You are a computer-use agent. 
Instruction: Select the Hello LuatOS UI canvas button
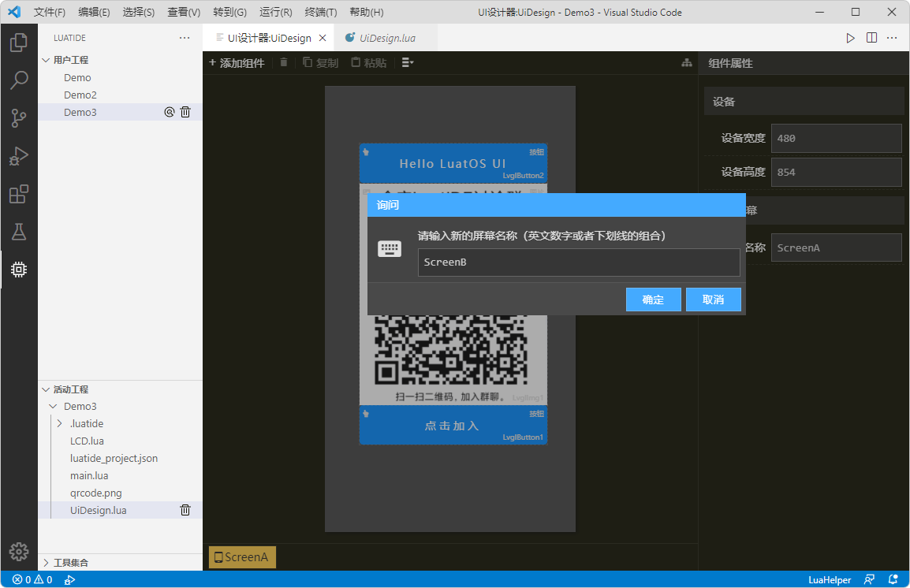tap(453, 163)
